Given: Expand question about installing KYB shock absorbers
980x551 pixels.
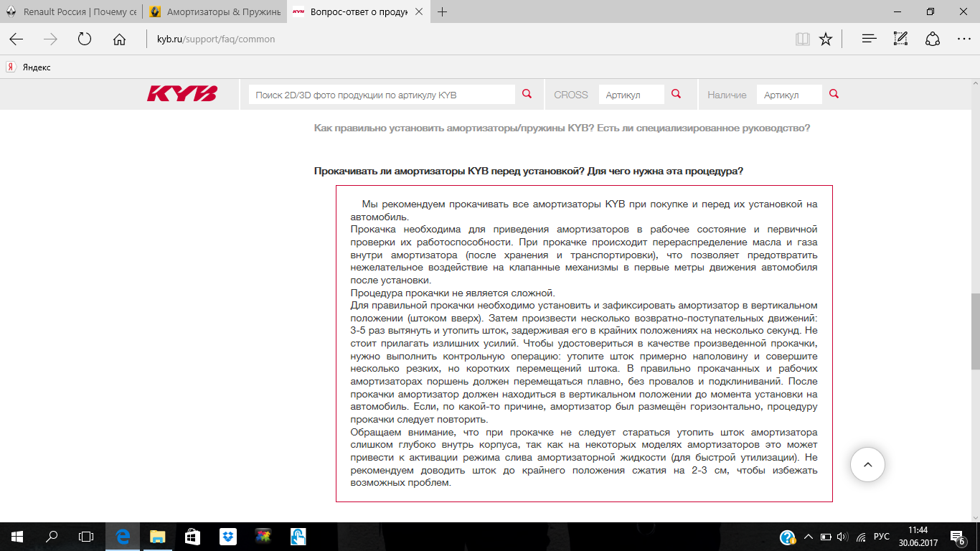Looking at the screenshot, I should click(x=562, y=128).
